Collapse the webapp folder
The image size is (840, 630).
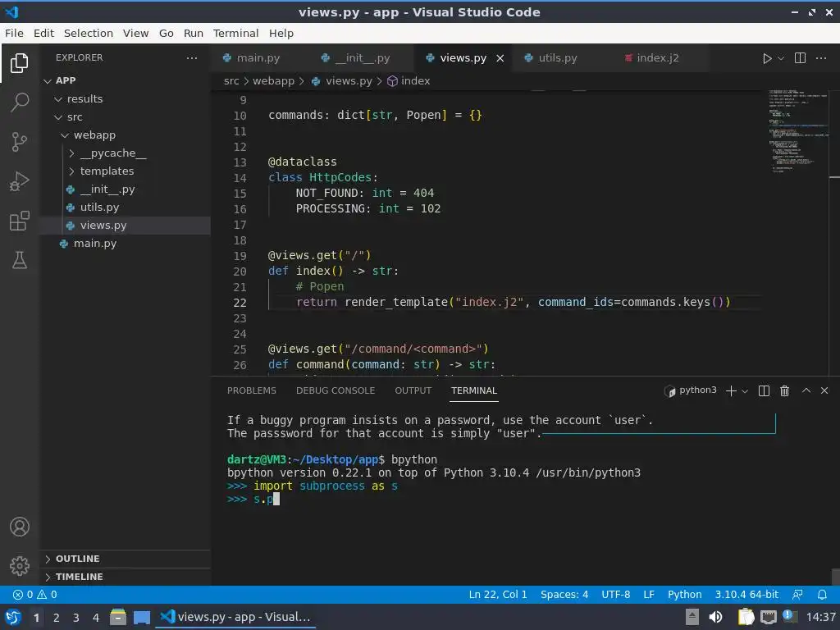pos(65,135)
